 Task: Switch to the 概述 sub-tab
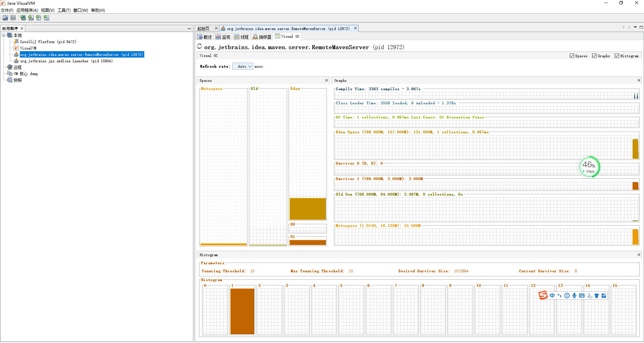pos(204,37)
